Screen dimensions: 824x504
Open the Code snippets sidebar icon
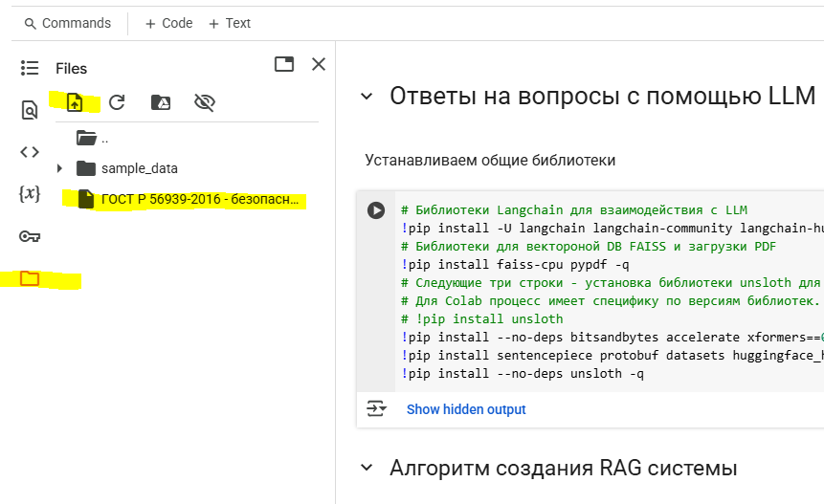click(x=30, y=151)
